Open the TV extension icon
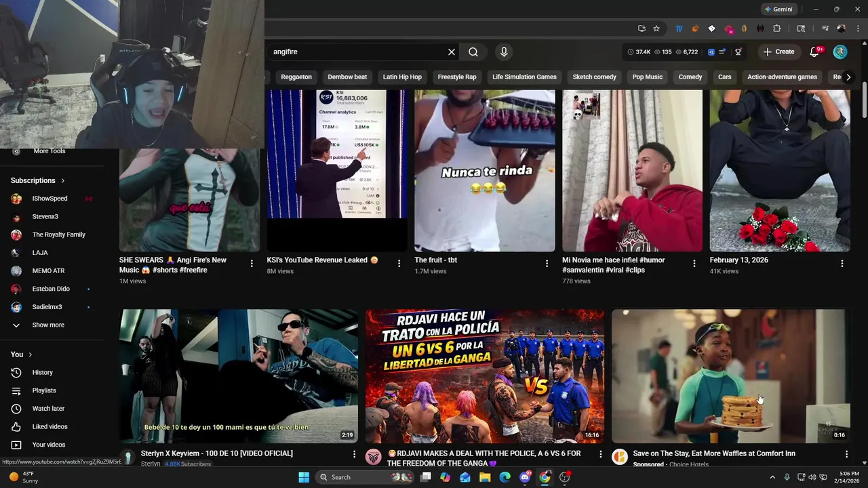The image size is (868, 488). [679, 28]
